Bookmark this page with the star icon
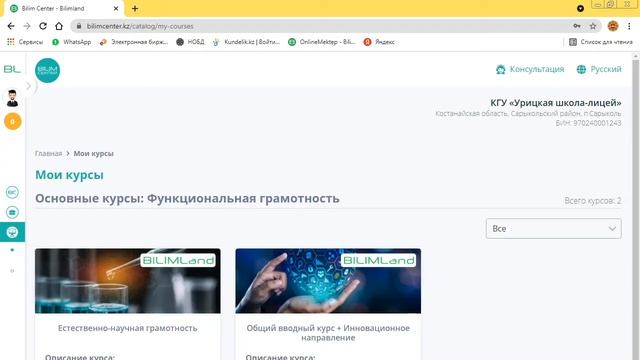 (593, 26)
